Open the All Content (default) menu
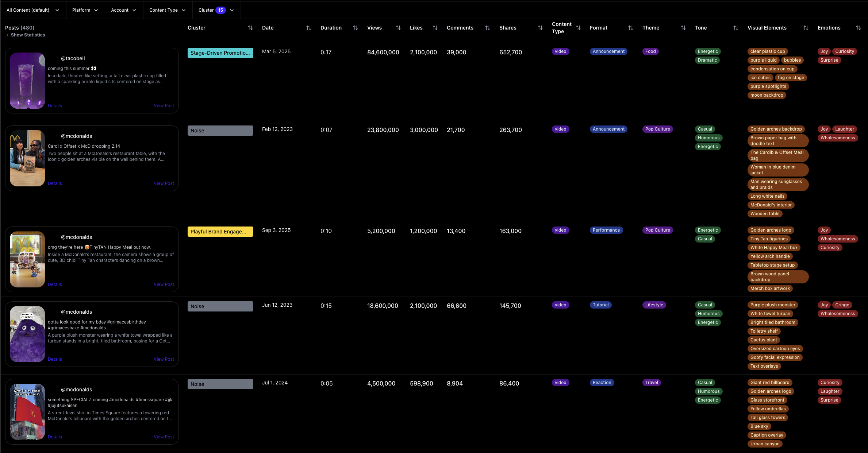 [32, 10]
